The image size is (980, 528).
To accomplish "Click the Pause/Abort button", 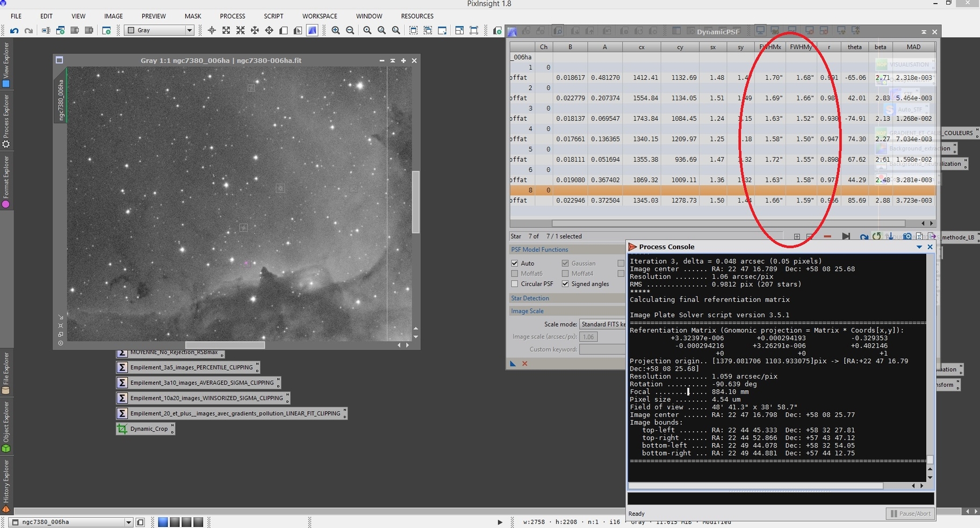I will coord(910,513).
